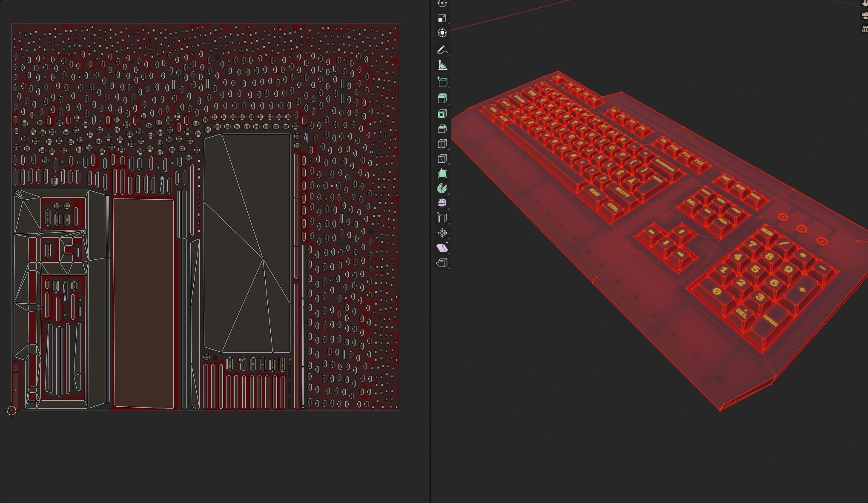Select the Bevel tool

(442, 129)
